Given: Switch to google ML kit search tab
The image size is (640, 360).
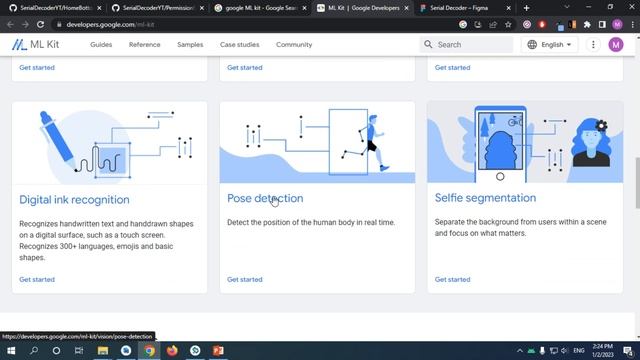Looking at the screenshot, I should (261, 8).
